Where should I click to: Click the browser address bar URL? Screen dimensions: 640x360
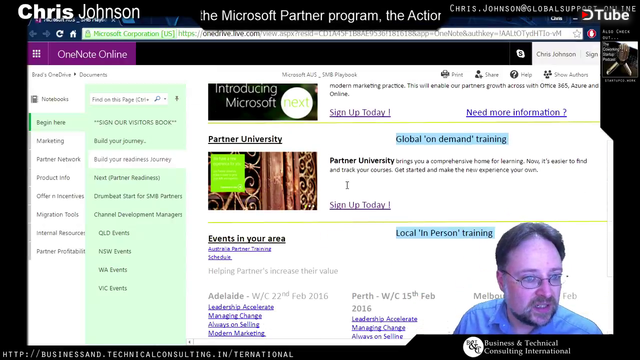click(x=370, y=34)
